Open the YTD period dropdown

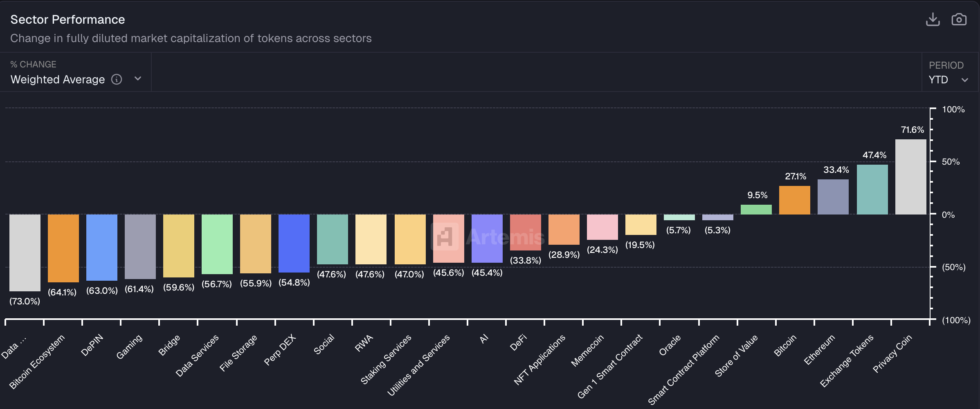(948, 80)
